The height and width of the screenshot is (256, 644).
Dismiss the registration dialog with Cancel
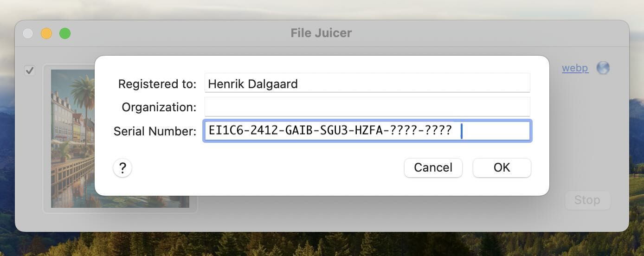click(x=433, y=168)
